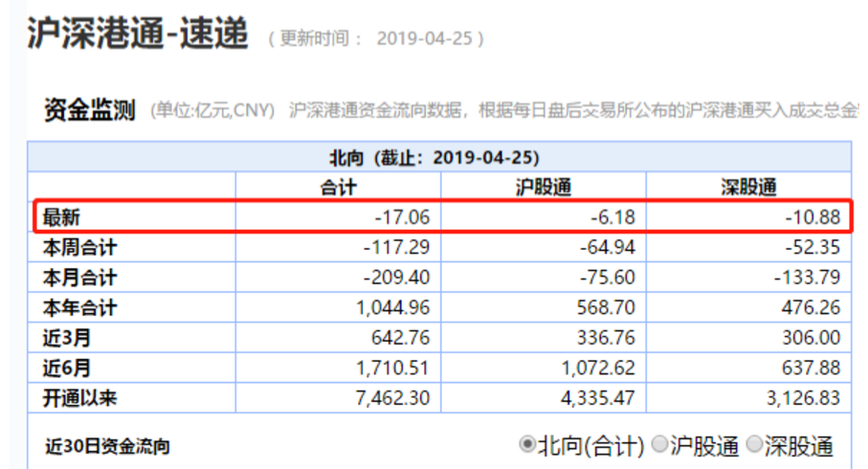This screenshot has width=868, height=469.
Task: Click the 本年合计 row label
Action: coord(80,307)
